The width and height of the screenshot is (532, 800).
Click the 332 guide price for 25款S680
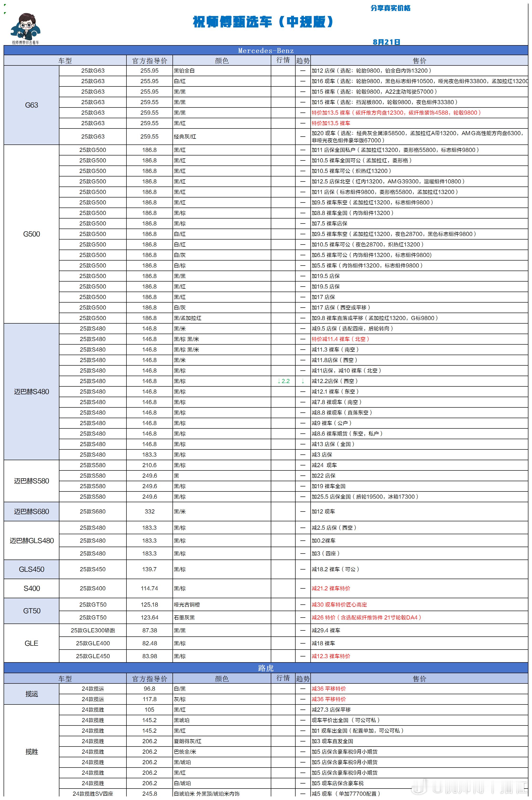click(x=150, y=511)
